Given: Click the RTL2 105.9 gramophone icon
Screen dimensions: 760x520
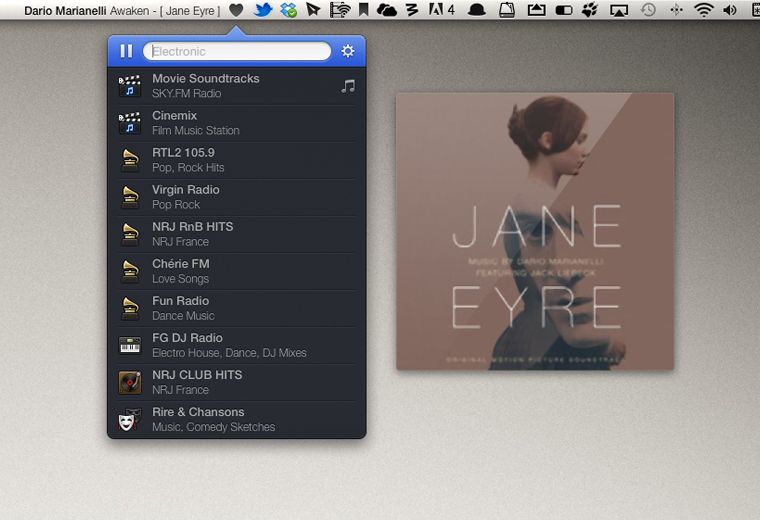Looking at the screenshot, I should [x=130, y=160].
